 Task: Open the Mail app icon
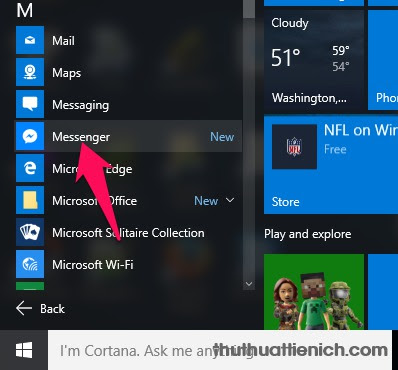[x=30, y=40]
